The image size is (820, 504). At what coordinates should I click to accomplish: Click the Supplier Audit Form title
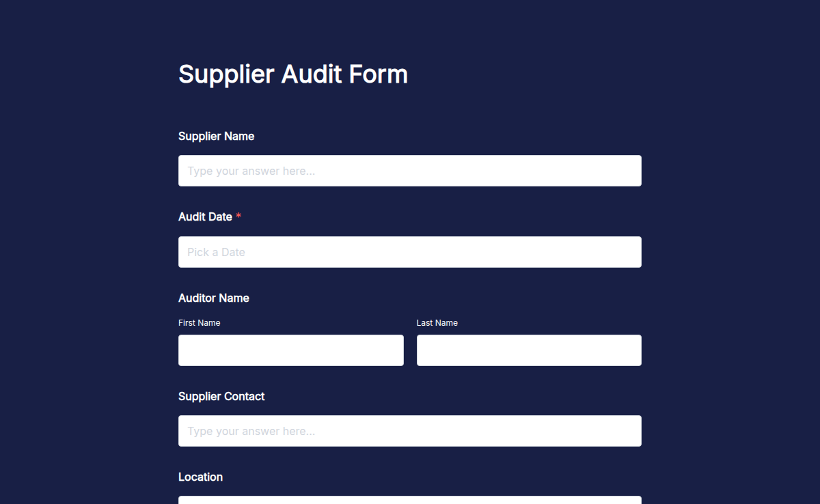(292, 74)
